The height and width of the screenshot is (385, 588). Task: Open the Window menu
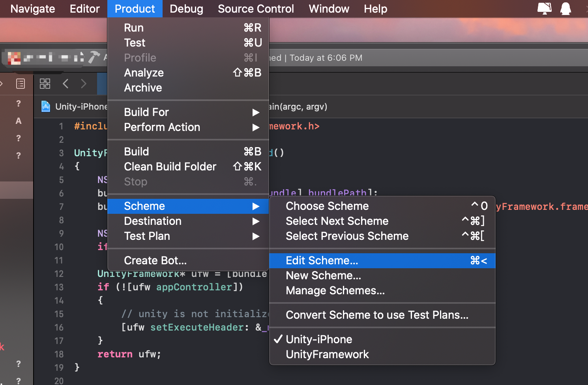[329, 9]
